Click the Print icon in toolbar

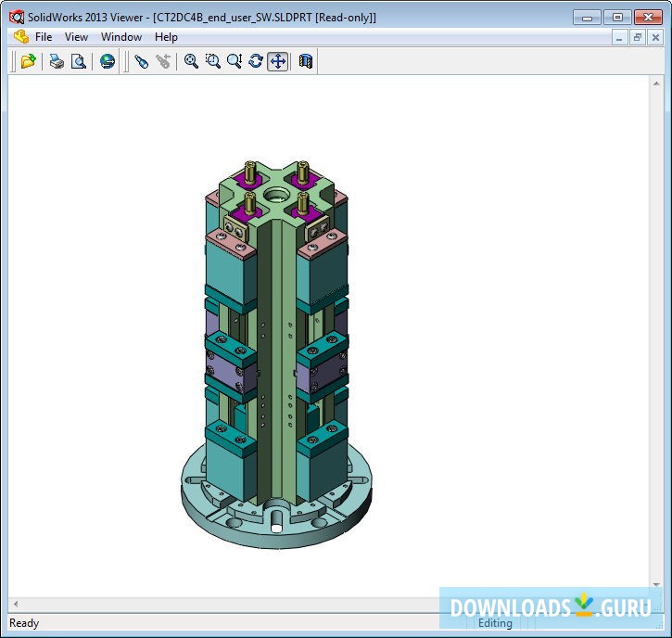[x=57, y=61]
